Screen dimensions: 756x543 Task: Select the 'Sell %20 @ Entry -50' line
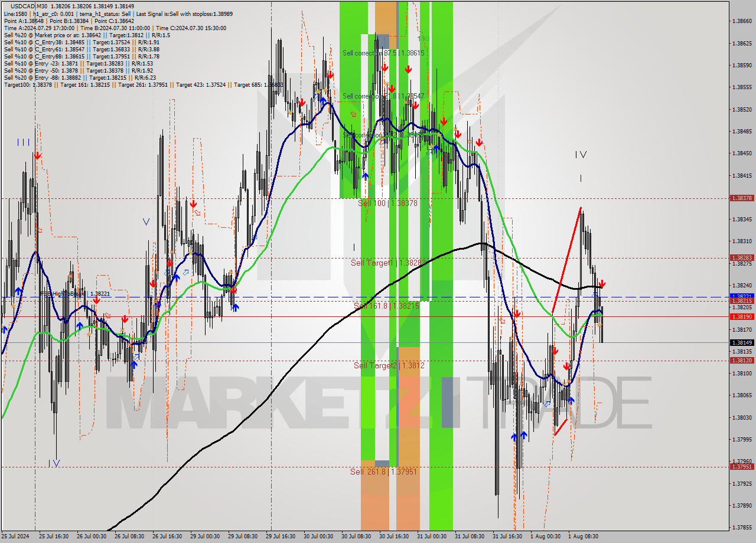click(79, 71)
